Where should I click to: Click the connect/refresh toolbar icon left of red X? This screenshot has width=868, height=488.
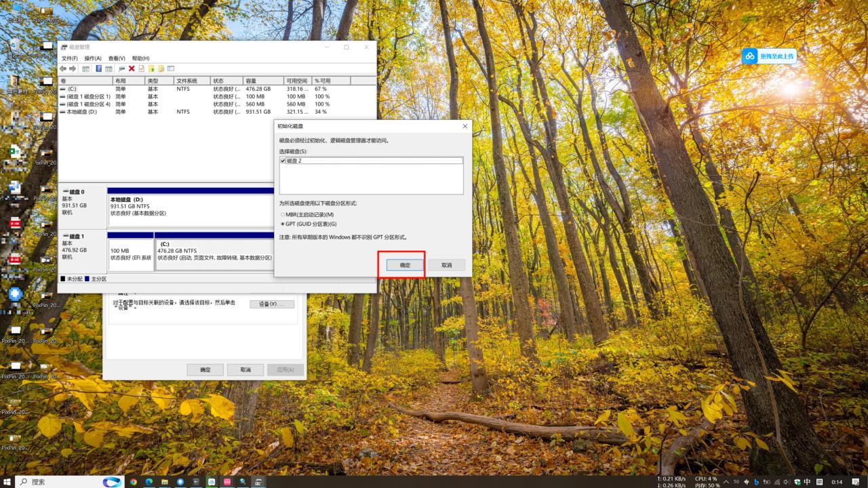point(121,68)
